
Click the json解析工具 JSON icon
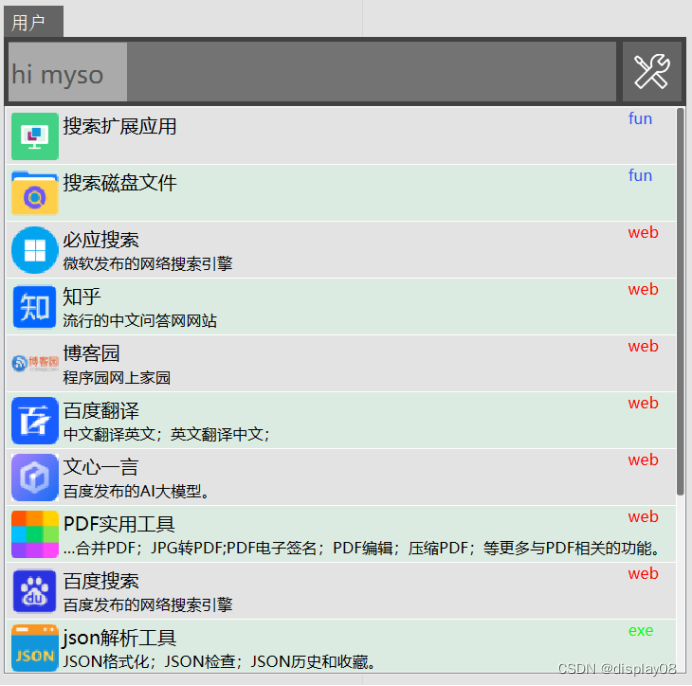click(35, 648)
